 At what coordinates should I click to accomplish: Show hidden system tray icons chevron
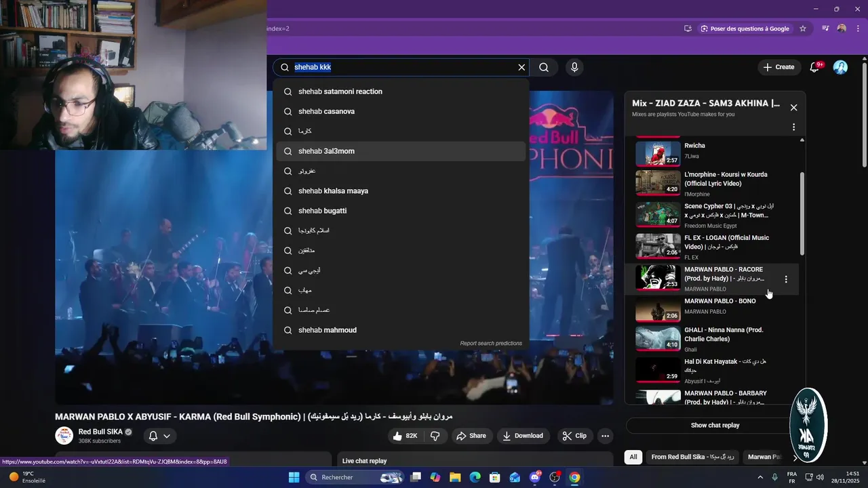pos(759,477)
